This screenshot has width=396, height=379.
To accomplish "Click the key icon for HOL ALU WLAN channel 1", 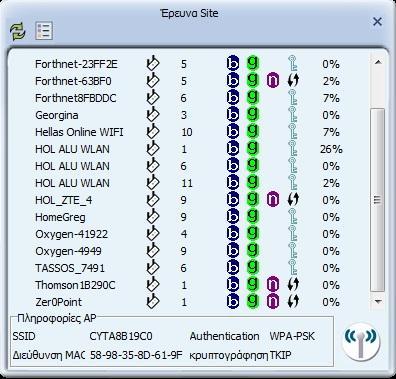I will pyautogui.click(x=292, y=149).
